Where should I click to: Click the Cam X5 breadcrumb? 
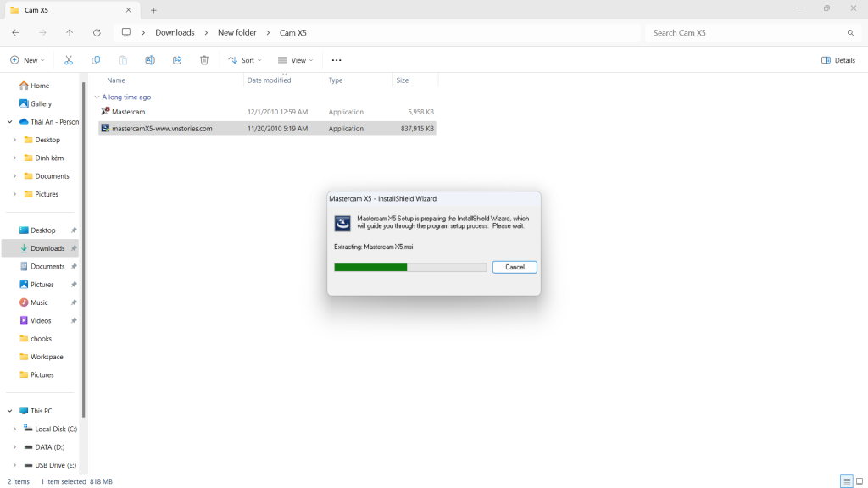coord(292,33)
